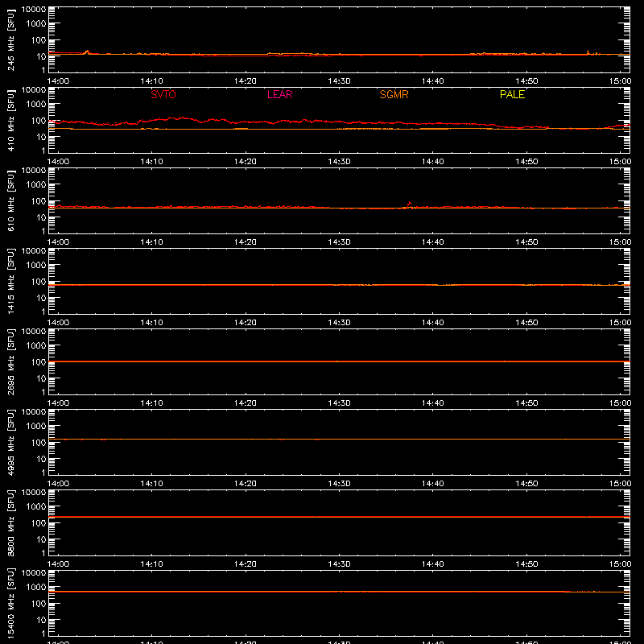Click the 14:20 tick of the 4995 MHz panel
Viewport: 644px width, 644px height.
246,484
